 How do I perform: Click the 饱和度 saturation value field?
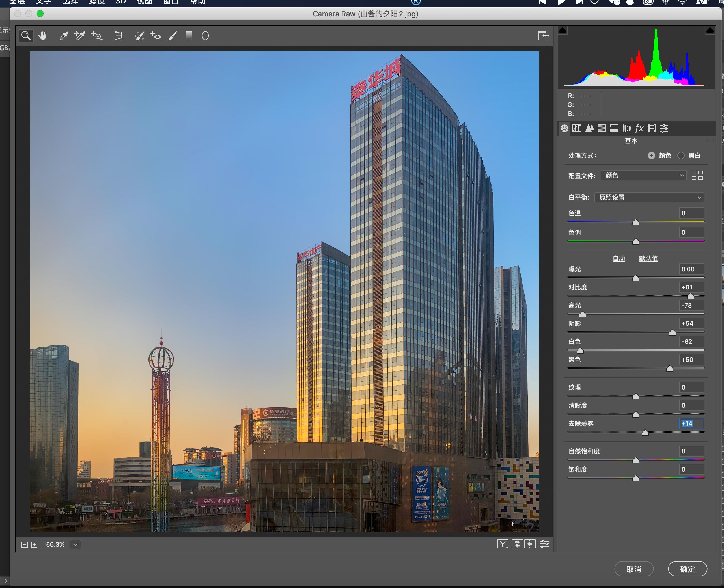click(691, 469)
